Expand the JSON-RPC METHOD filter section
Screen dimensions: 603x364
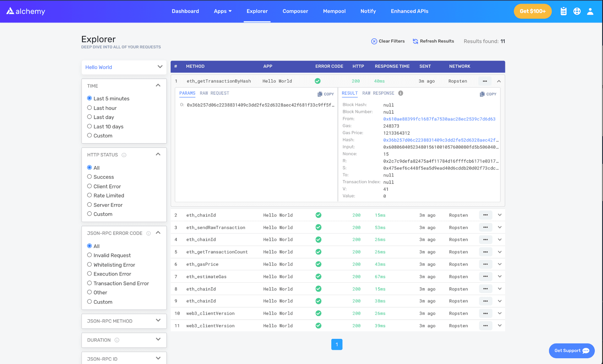(x=159, y=321)
